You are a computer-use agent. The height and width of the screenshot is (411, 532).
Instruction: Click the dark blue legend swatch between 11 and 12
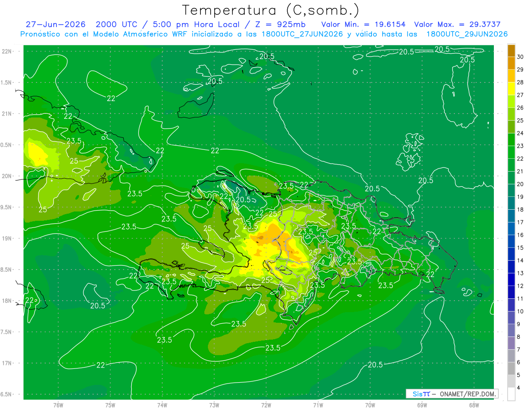[x=511, y=292]
